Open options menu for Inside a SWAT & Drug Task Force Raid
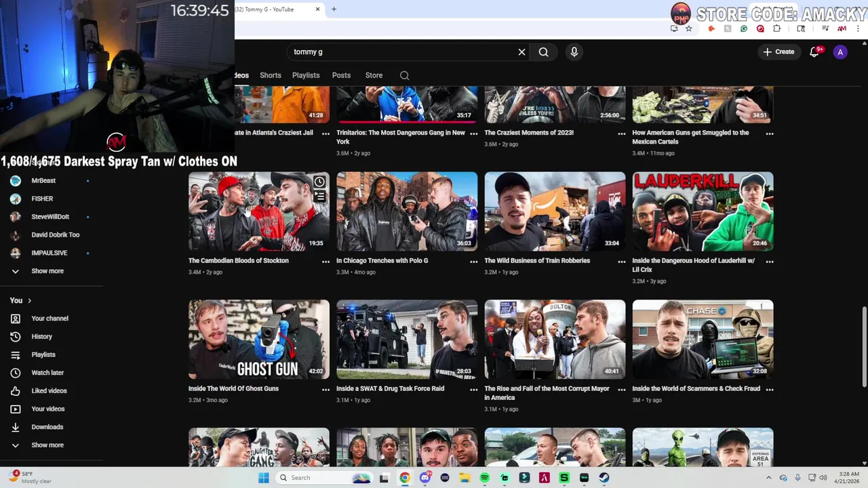Screen dimensions: 868x488 (x=473, y=390)
